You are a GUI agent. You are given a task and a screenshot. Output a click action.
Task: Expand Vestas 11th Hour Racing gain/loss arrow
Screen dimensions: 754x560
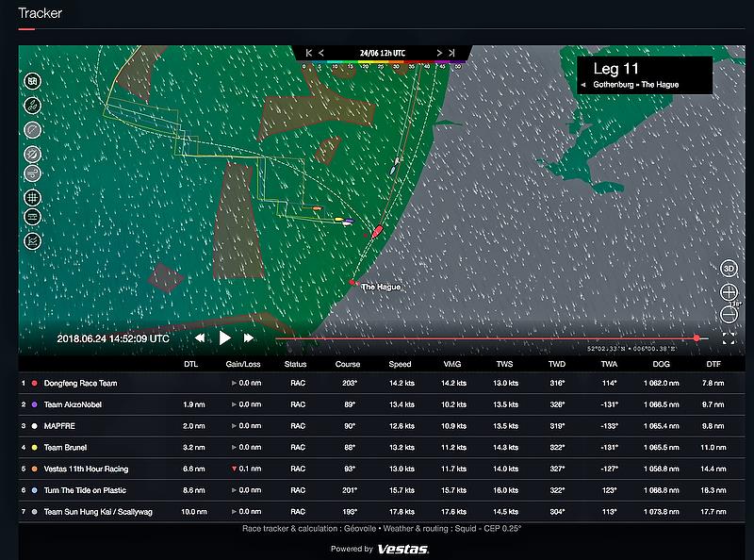235,469
